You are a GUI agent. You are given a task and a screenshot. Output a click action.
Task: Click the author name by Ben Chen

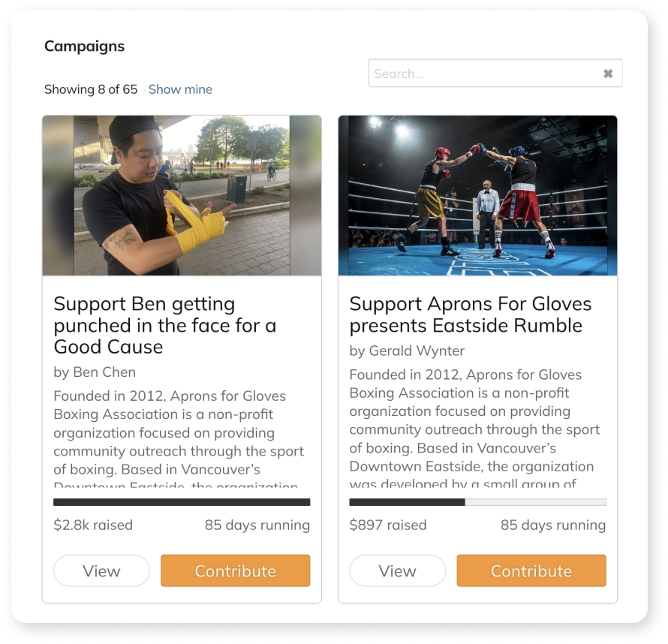pos(95,372)
